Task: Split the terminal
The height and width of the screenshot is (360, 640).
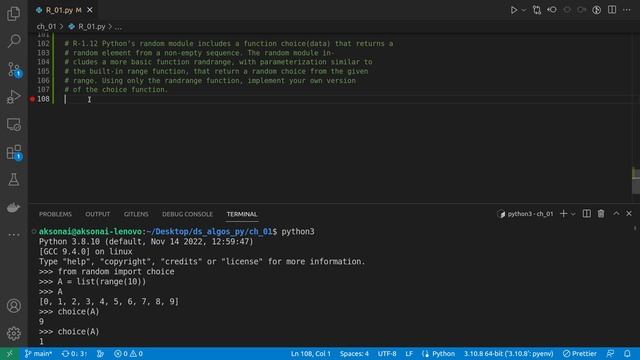Action: click(587, 214)
